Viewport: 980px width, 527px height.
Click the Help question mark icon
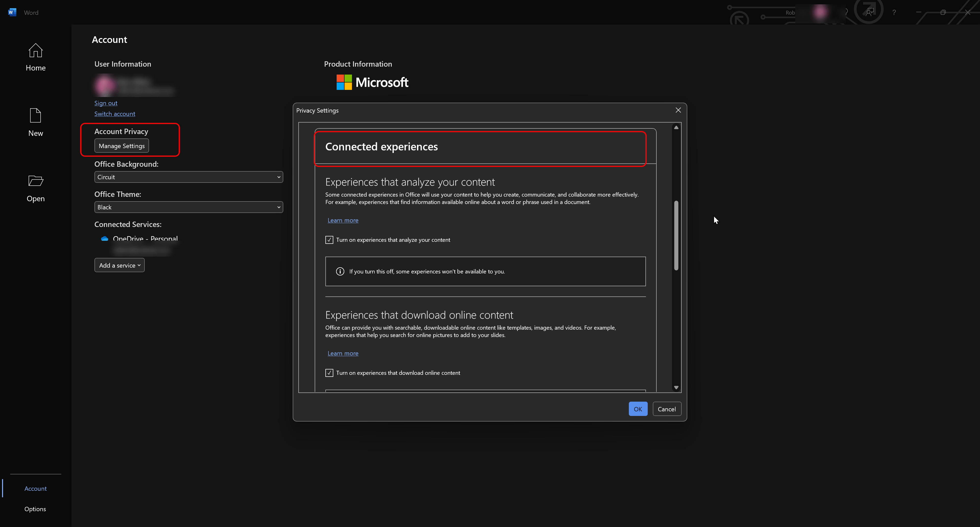[894, 13]
